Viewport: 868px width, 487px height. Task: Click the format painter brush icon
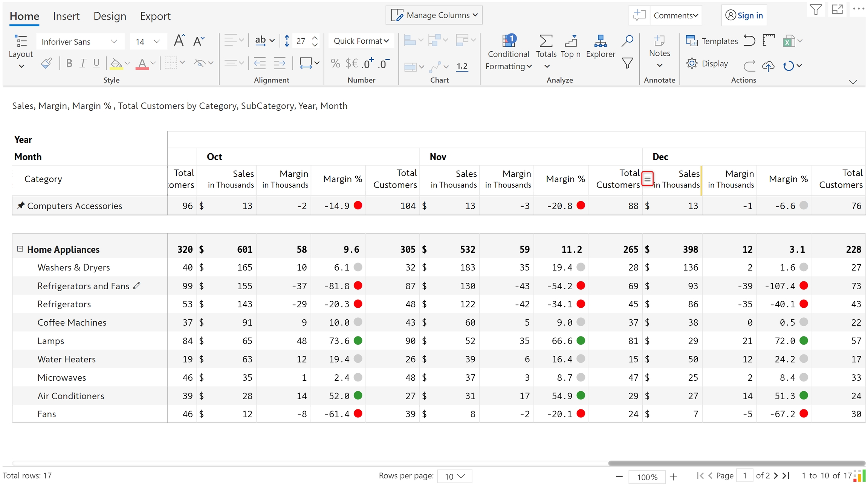click(46, 63)
